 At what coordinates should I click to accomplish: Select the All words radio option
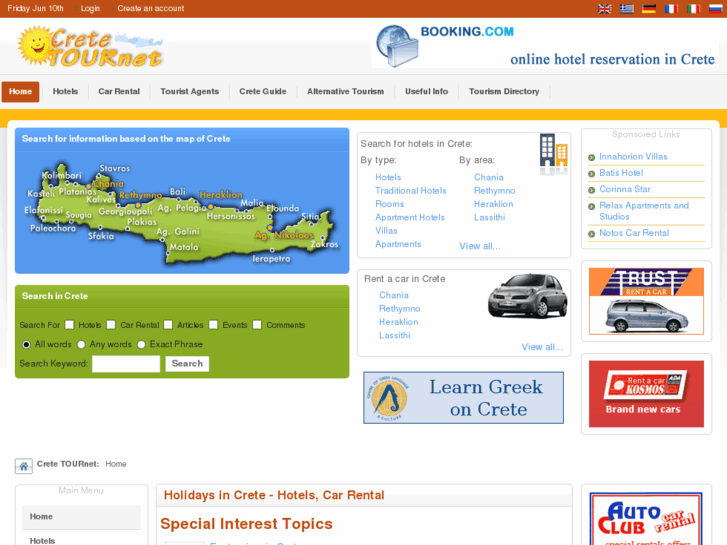point(26,344)
